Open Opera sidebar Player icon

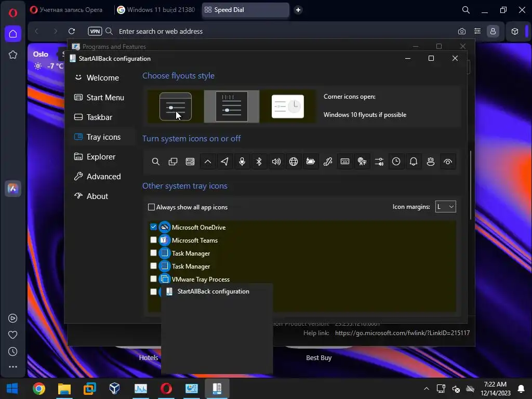13,318
